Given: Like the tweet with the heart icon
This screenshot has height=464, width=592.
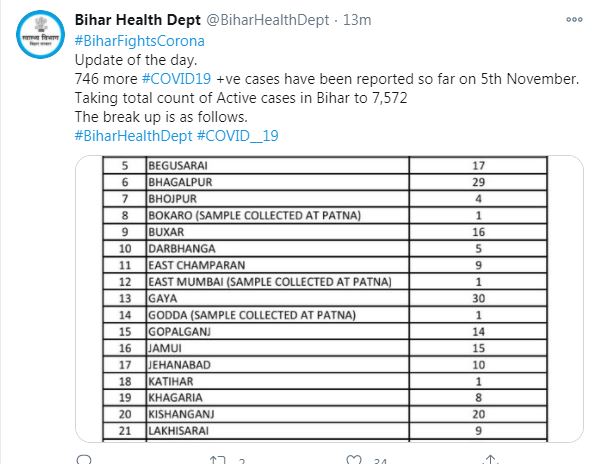Looking at the screenshot, I should click(x=354, y=459).
